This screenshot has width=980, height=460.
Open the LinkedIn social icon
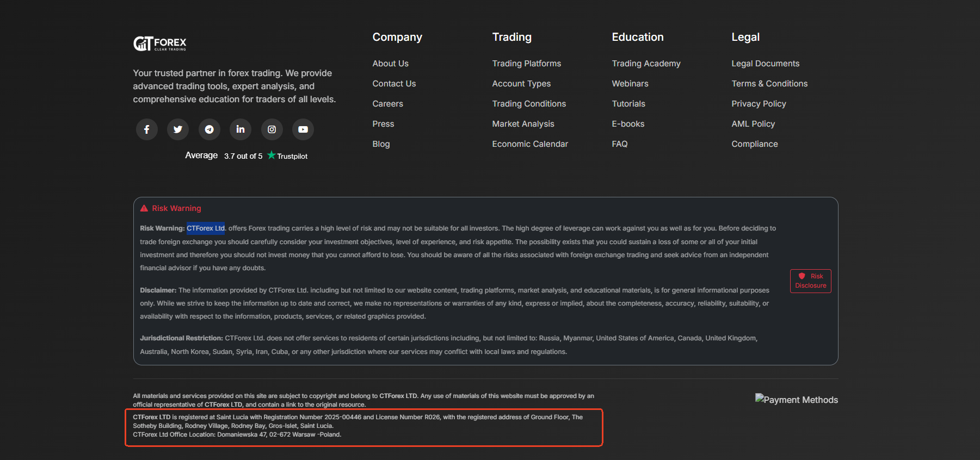(x=241, y=129)
